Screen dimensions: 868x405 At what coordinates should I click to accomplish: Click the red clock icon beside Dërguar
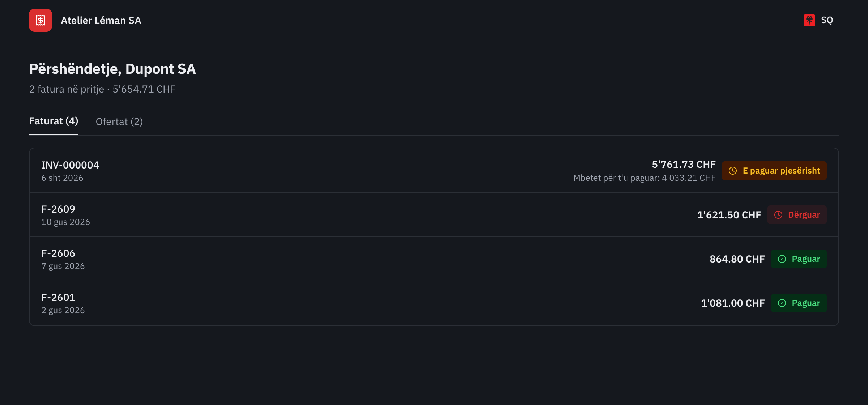(x=778, y=215)
